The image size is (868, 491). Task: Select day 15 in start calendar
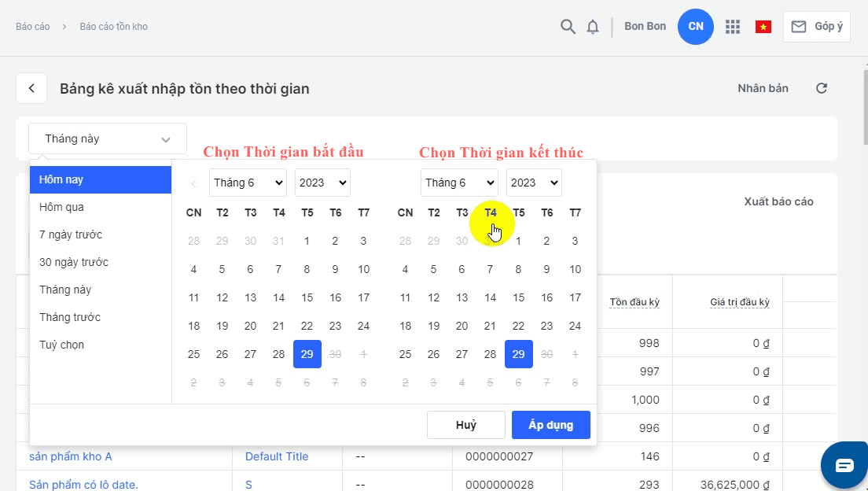307,297
